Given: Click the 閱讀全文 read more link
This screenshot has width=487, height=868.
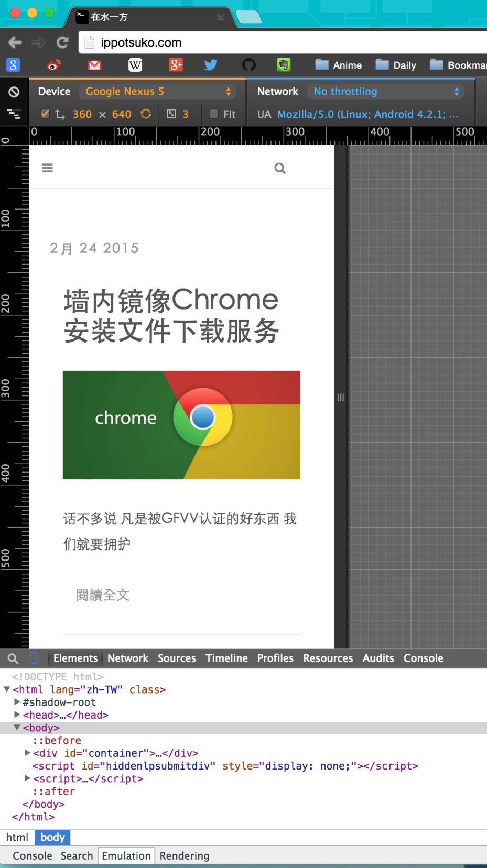Looking at the screenshot, I should point(103,595).
